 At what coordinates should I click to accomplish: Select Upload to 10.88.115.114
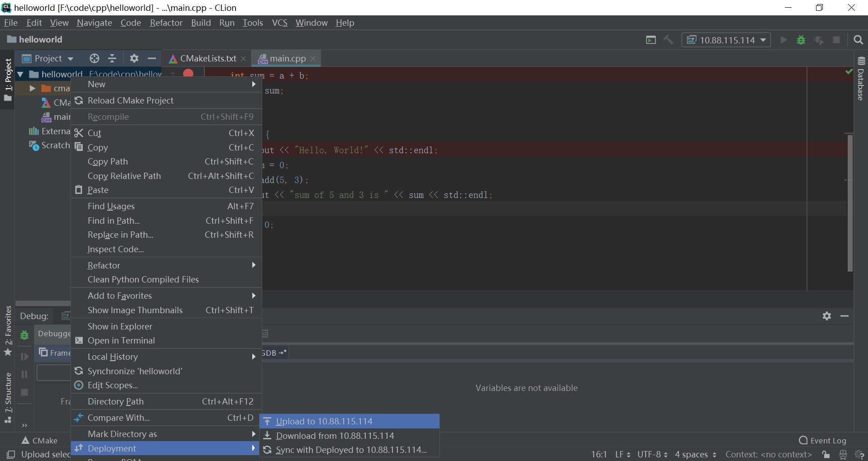tap(349, 421)
